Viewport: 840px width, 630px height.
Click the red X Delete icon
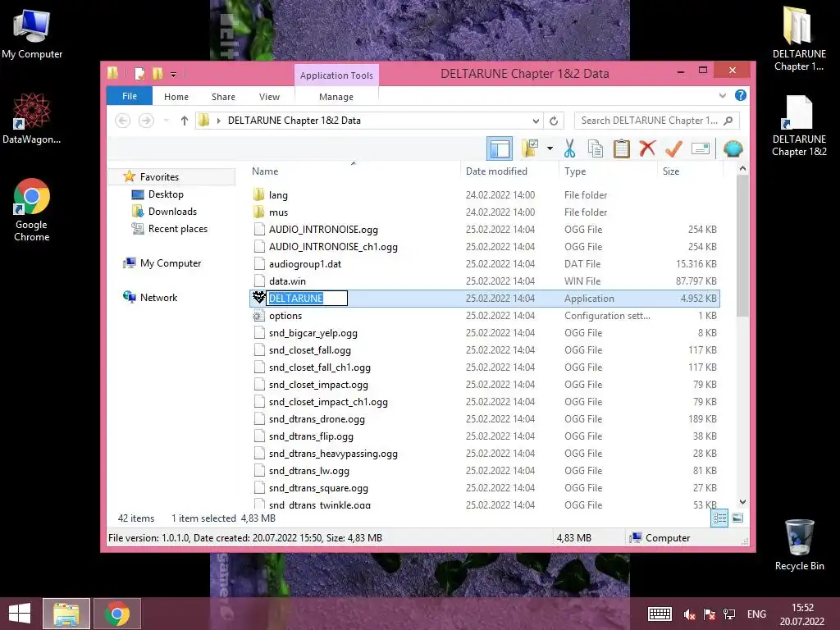coord(647,148)
